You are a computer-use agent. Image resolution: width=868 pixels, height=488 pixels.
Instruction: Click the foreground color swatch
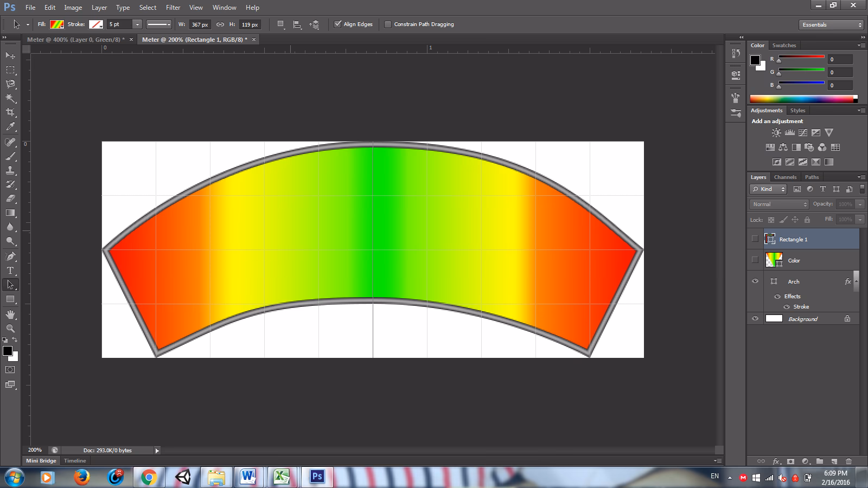coord(7,350)
